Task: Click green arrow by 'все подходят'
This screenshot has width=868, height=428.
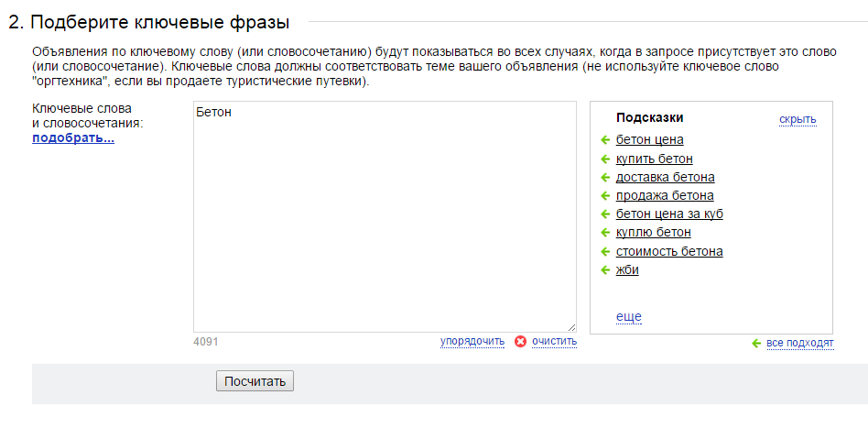Action: coord(756,344)
